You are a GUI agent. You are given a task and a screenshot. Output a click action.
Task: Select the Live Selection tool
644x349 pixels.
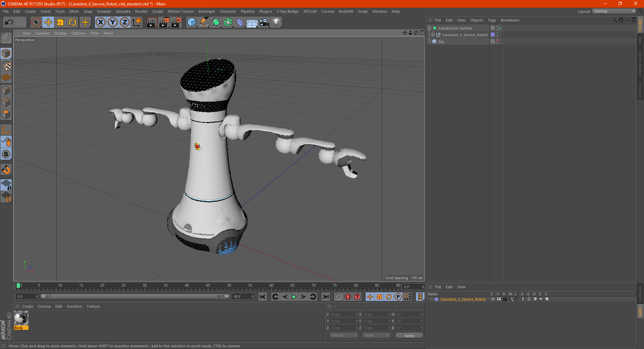coord(36,22)
